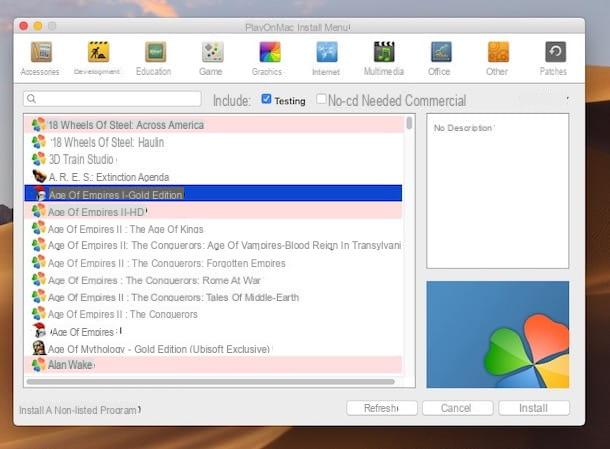Select A.R.E.S.: Extinction Agenda
The height and width of the screenshot is (449, 610).
click(x=213, y=177)
